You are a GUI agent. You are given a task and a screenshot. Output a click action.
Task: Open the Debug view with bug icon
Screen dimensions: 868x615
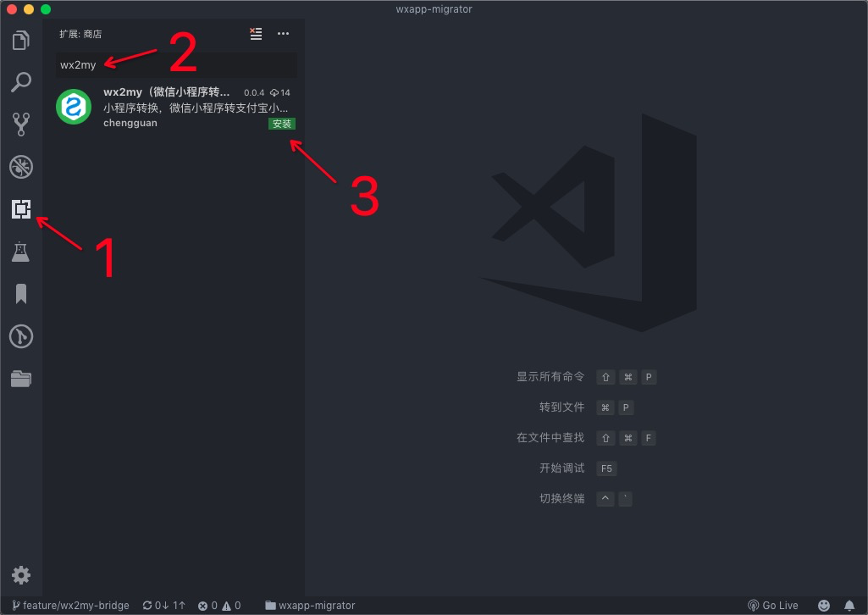point(21,167)
